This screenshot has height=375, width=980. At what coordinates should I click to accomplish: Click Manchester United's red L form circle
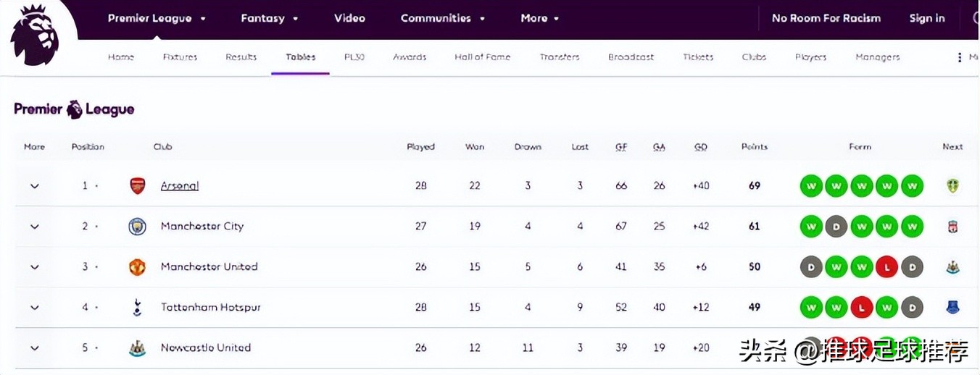coord(886,267)
